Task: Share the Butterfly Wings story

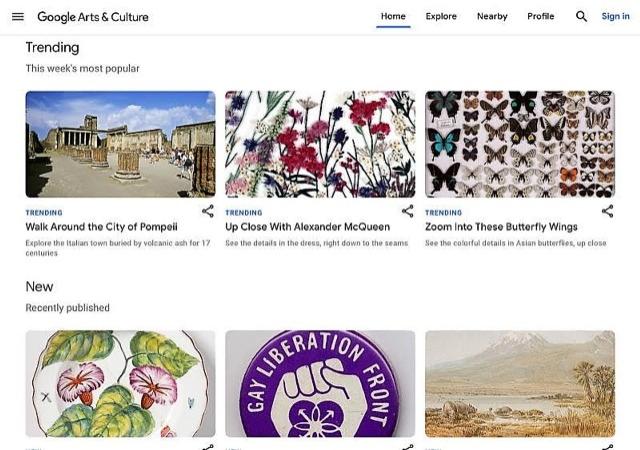Action: coord(607,211)
